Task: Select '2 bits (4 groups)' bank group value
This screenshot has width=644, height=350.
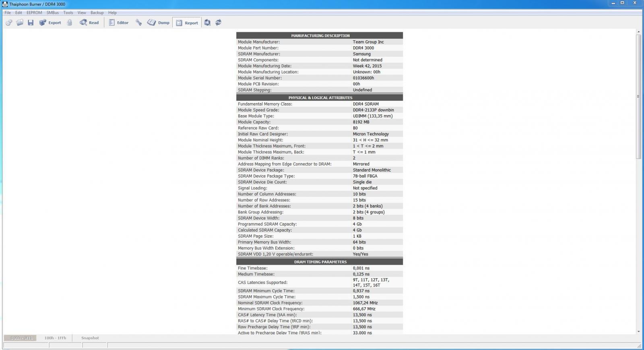Action: (x=369, y=212)
